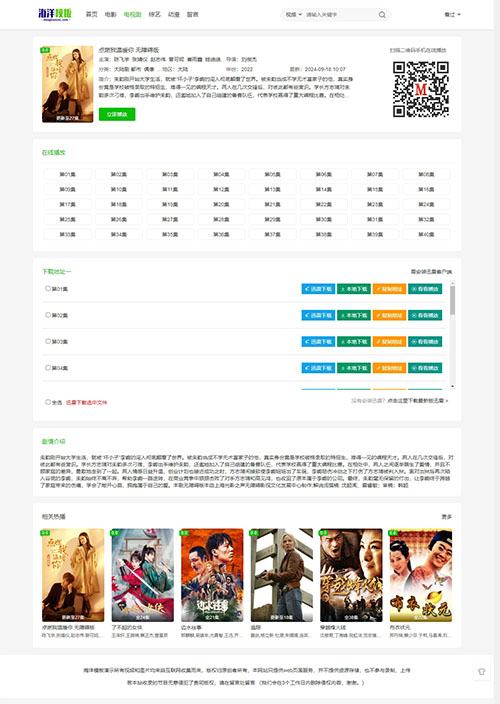Open the TV series nav tab
500x704 pixels.
[132, 14]
